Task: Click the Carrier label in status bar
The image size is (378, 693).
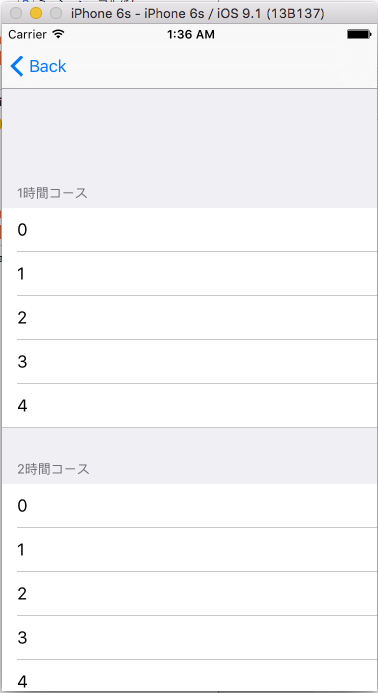Action: (x=27, y=34)
